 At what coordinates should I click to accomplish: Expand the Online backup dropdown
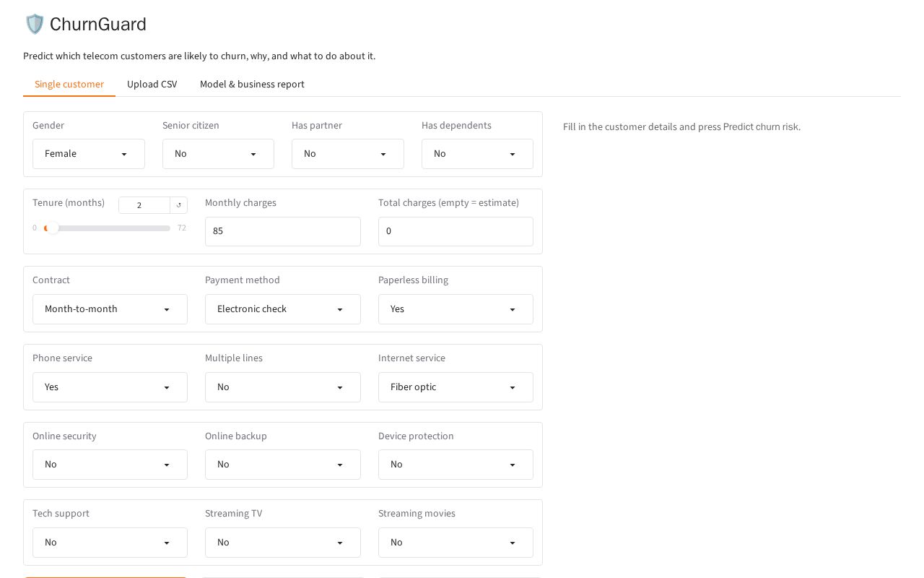click(283, 465)
